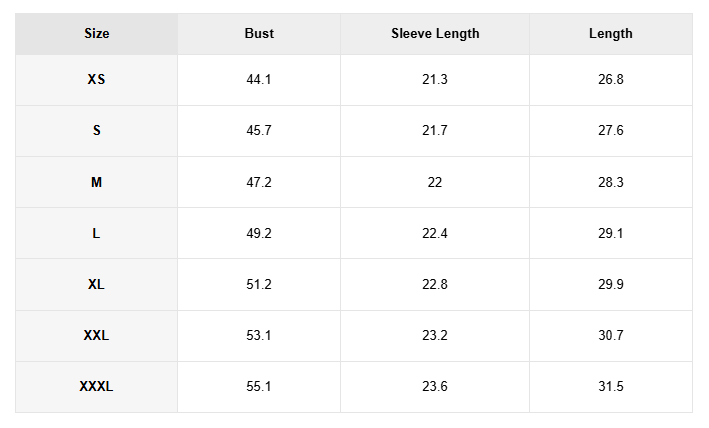This screenshot has width=709, height=428.
Task: Click the 29.9 length cell
Action: 611,284
